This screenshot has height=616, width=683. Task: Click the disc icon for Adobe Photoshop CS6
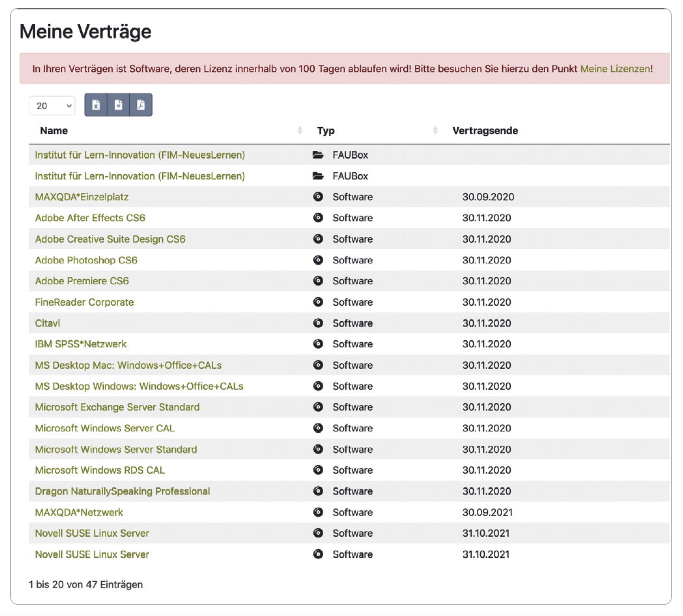[318, 260]
